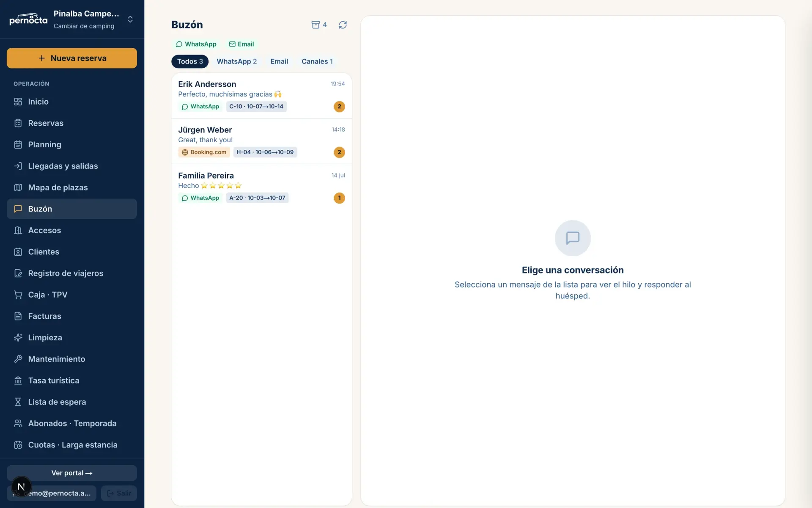Click the Mapa de plazas map icon
The width and height of the screenshot is (812, 508).
click(x=18, y=188)
